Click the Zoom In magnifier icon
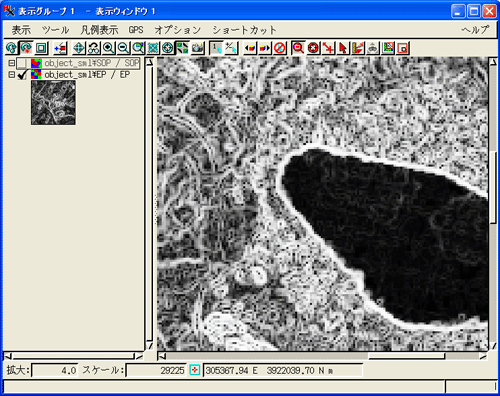 click(x=109, y=48)
